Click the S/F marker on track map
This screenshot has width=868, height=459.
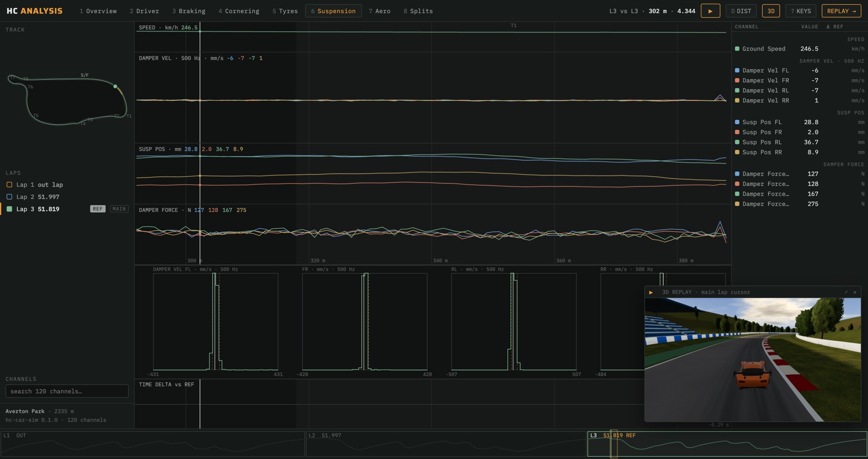(85, 75)
